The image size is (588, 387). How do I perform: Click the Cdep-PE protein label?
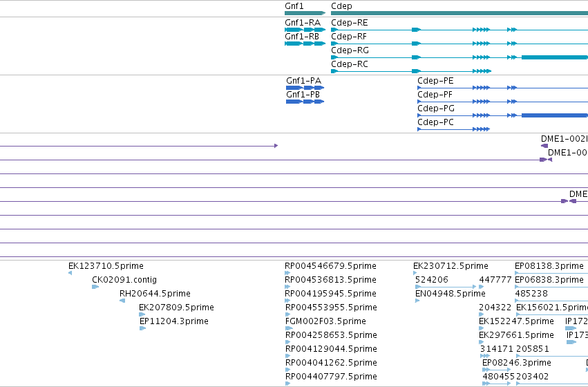point(435,81)
